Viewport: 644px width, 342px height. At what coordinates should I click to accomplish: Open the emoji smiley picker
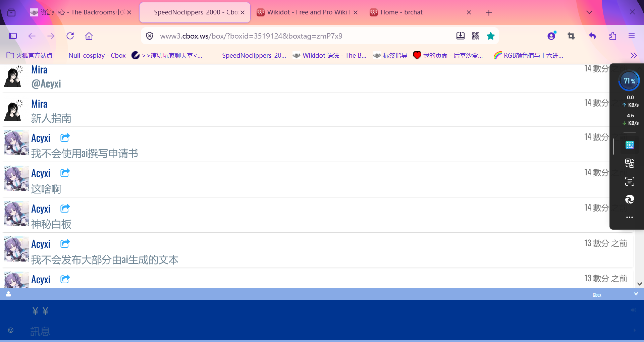click(x=11, y=330)
